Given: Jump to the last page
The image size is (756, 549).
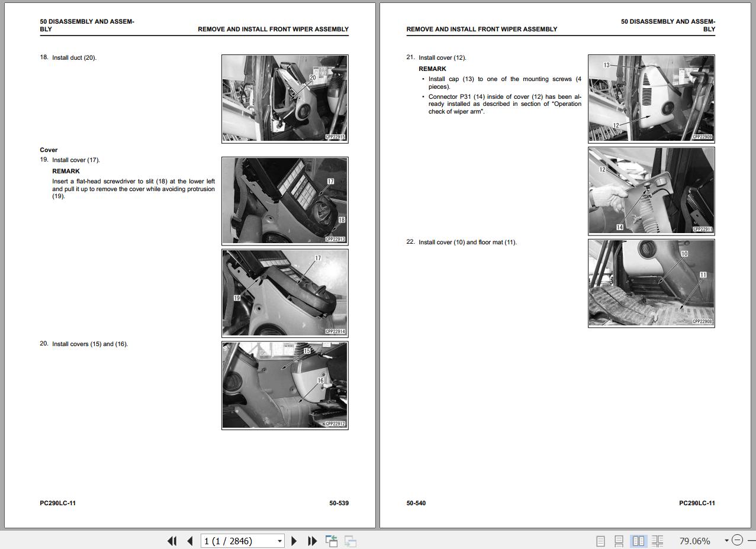Looking at the screenshot, I should 312,541.
